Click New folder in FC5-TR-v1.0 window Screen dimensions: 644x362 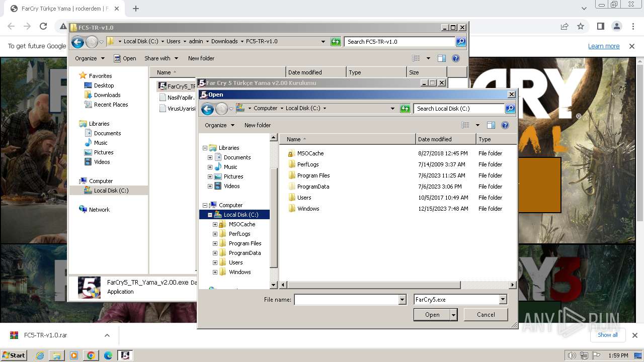(x=201, y=58)
